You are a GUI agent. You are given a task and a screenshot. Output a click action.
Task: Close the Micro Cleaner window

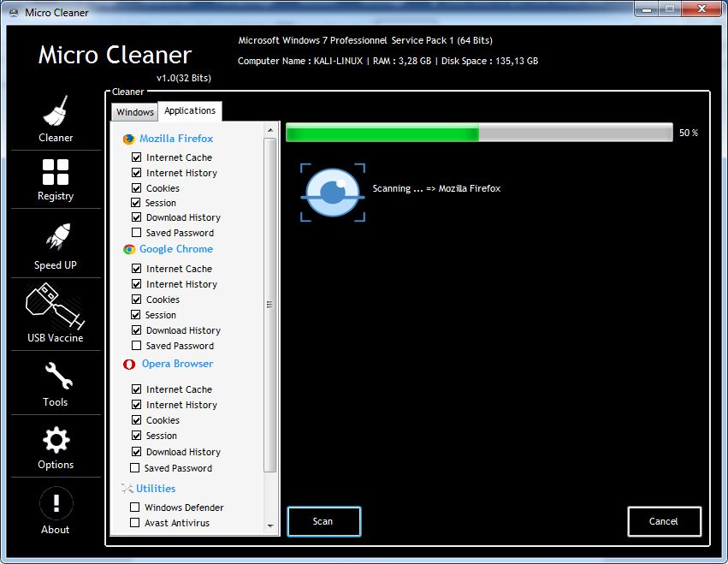[x=701, y=9]
